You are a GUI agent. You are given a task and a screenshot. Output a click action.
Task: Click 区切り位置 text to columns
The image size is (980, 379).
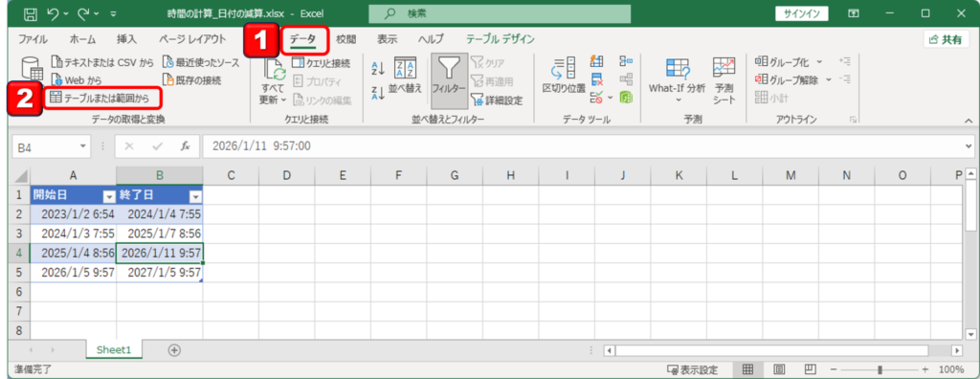563,77
